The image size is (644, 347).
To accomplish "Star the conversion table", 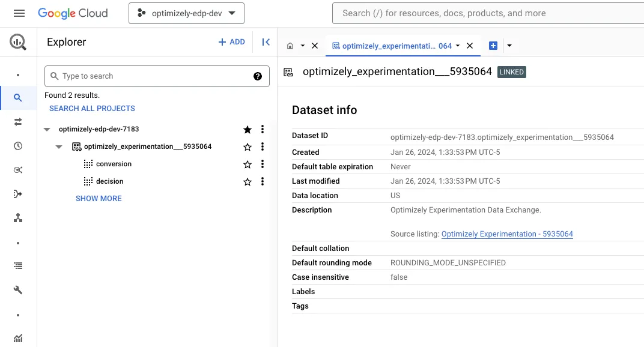I will click(248, 164).
